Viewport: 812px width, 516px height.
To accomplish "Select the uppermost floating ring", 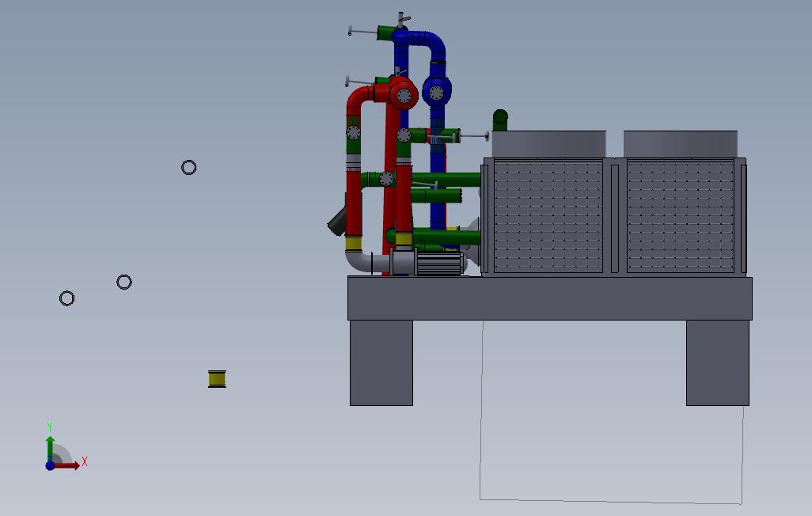I will [189, 167].
